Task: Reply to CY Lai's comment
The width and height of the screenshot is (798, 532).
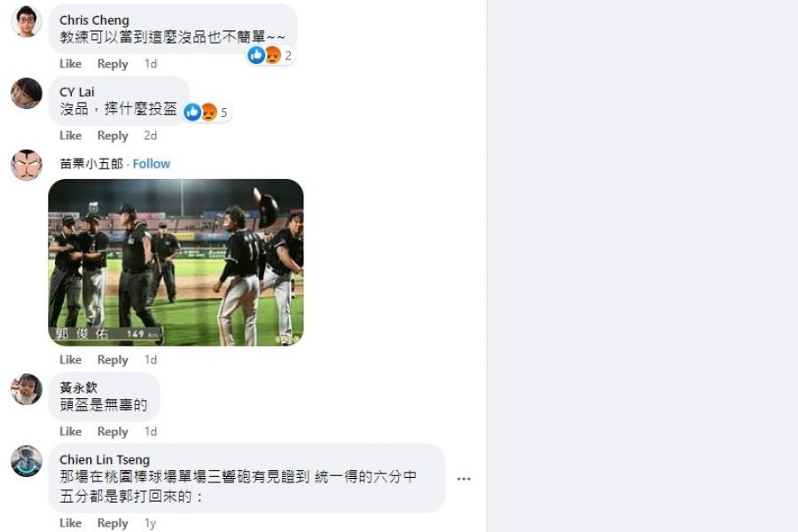Action: (x=113, y=136)
